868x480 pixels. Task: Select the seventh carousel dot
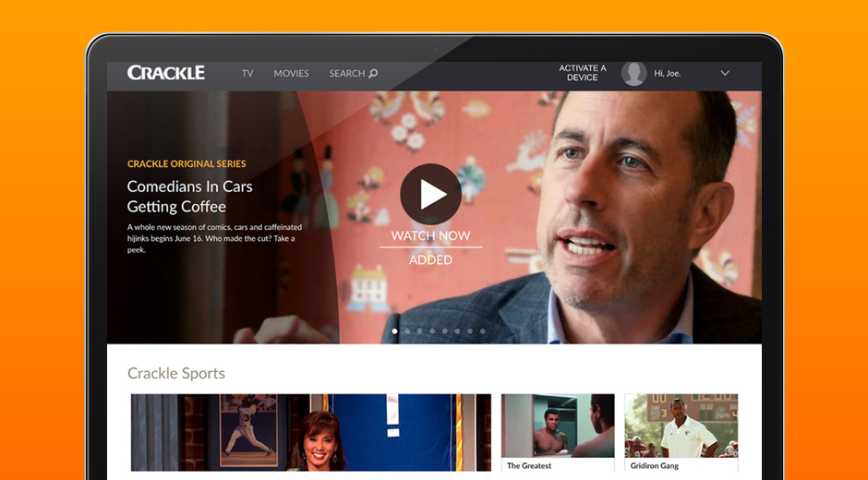[470, 331]
